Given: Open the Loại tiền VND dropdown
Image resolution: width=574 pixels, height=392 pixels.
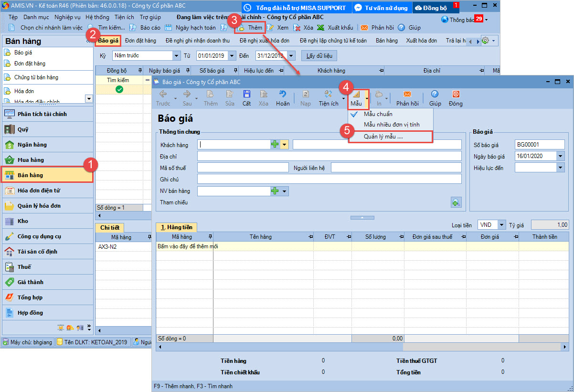Looking at the screenshot, I should (x=501, y=224).
